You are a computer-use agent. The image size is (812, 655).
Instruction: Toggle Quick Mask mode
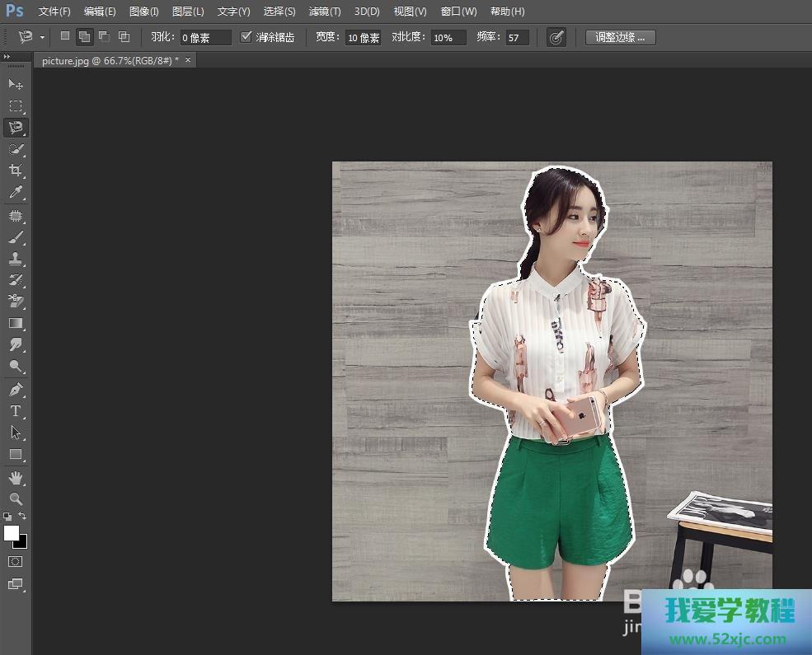[x=16, y=561]
